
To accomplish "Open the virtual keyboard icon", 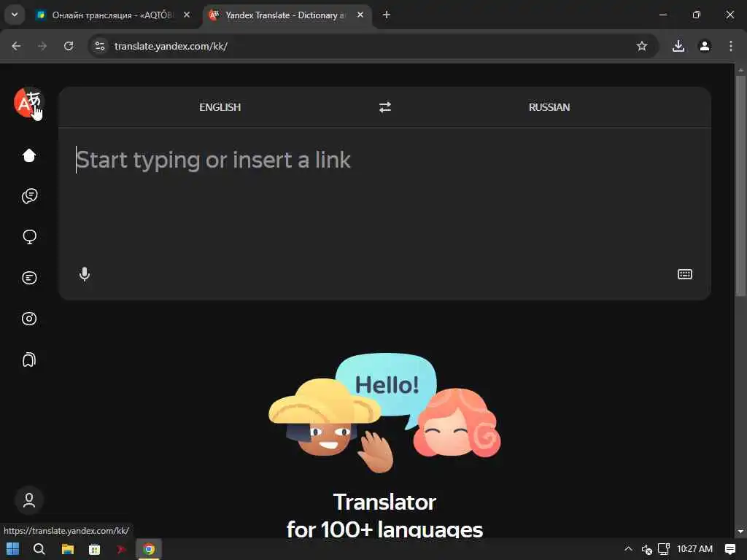I will (x=684, y=274).
